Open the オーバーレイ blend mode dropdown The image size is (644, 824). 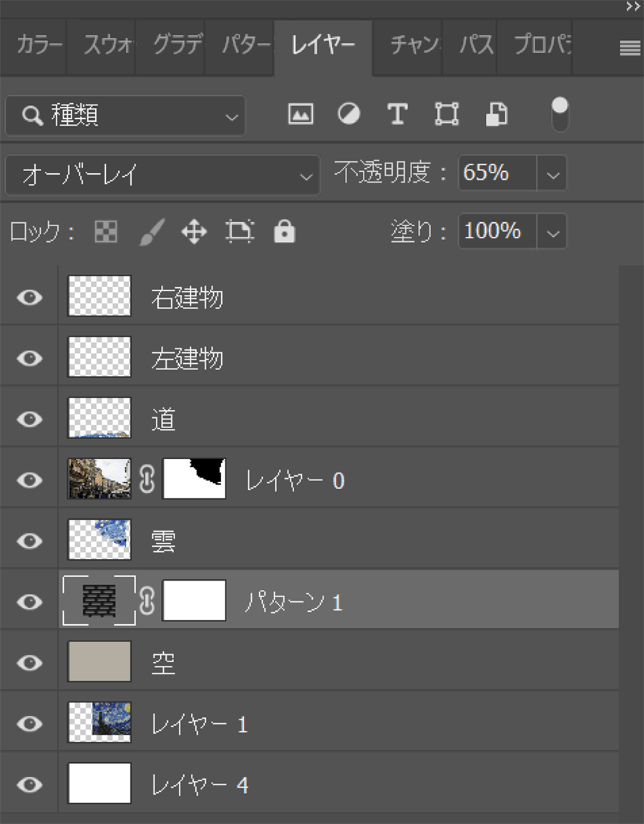162,175
